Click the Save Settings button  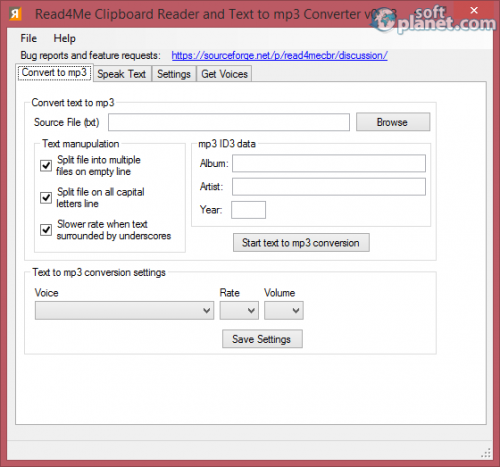click(262, 339)
